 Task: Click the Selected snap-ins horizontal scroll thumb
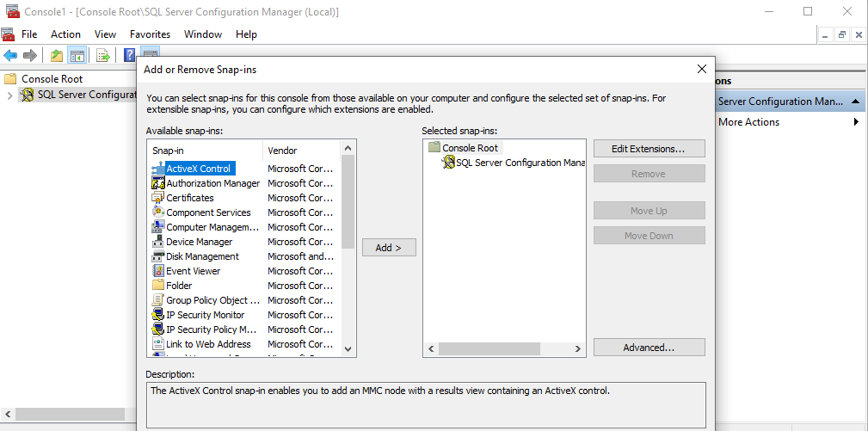[489, 349]
